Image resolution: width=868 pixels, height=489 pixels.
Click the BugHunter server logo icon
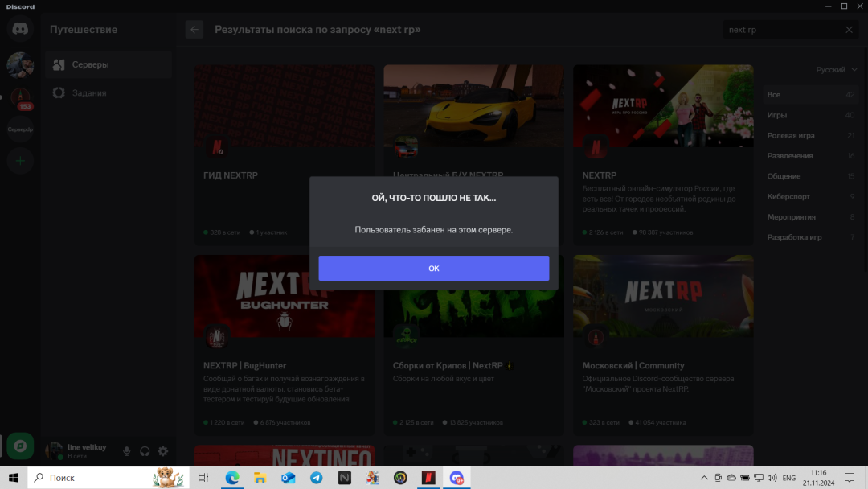[216, 337]
